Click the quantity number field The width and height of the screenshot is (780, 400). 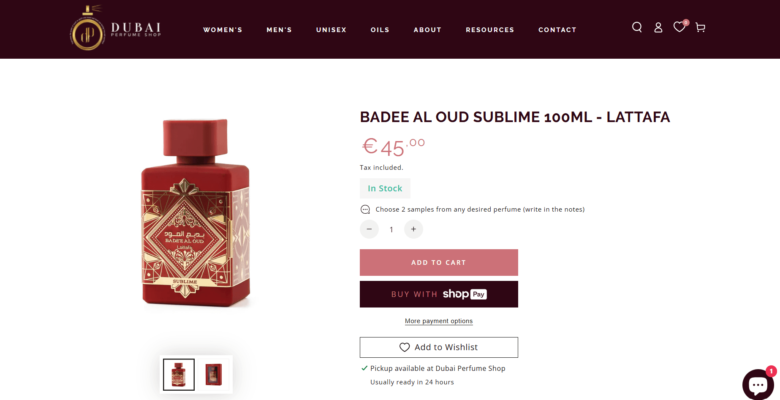(391, 229)
